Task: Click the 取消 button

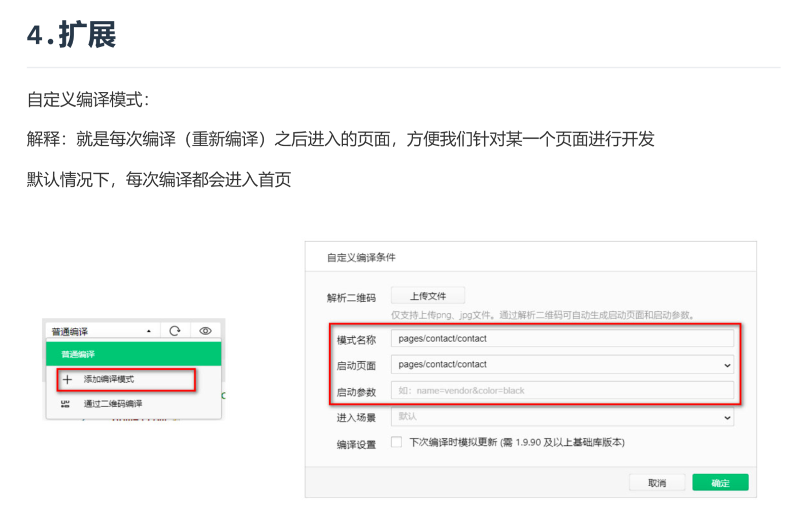Action: point(657,483)
